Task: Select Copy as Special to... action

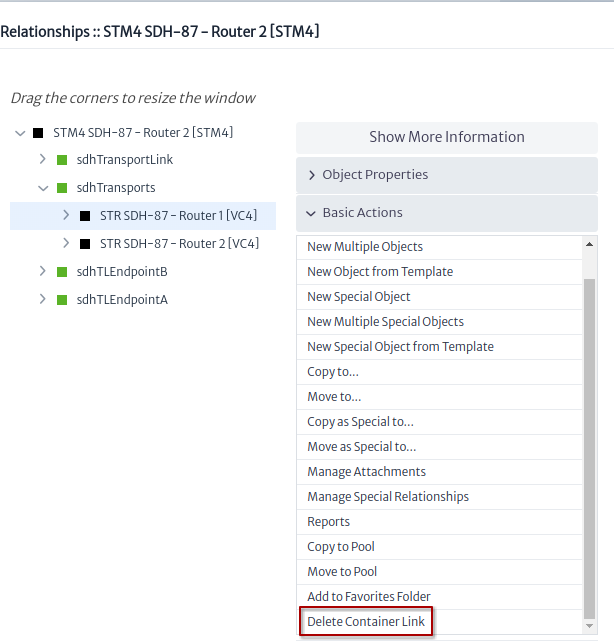Action: point(439,422)
